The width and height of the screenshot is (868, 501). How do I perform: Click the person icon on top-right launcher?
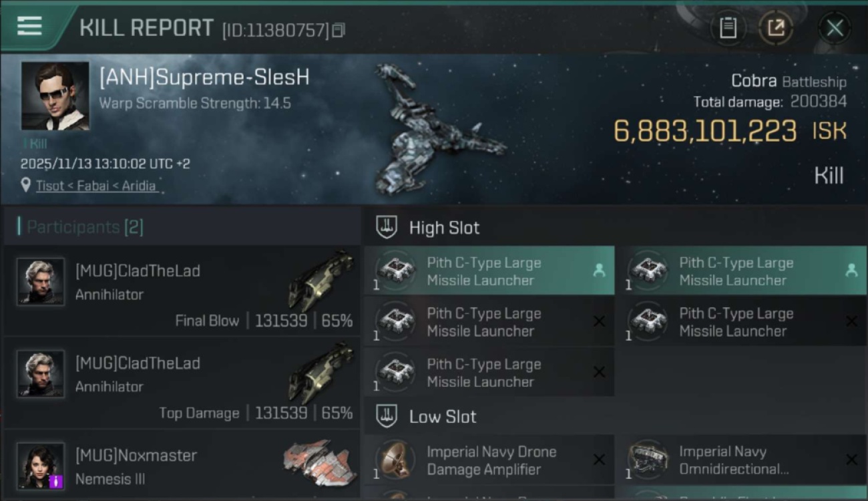(851, 270)
